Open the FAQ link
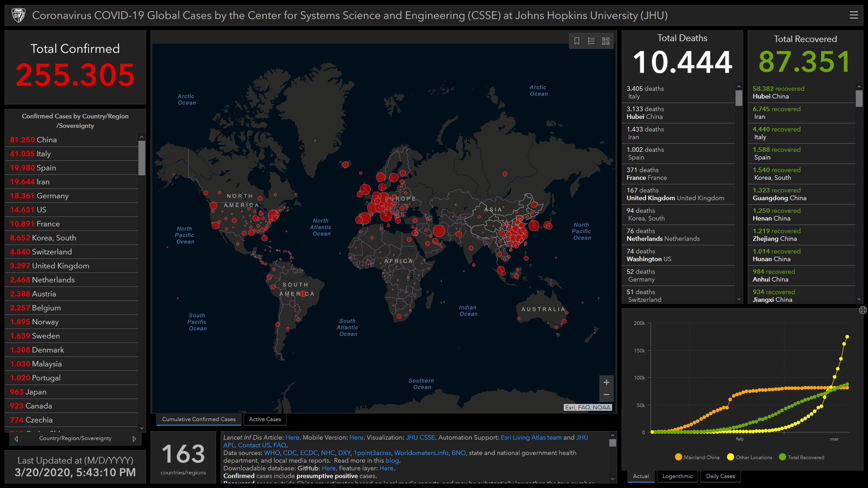This screenshot has height=488, width=868. [280, 445]
